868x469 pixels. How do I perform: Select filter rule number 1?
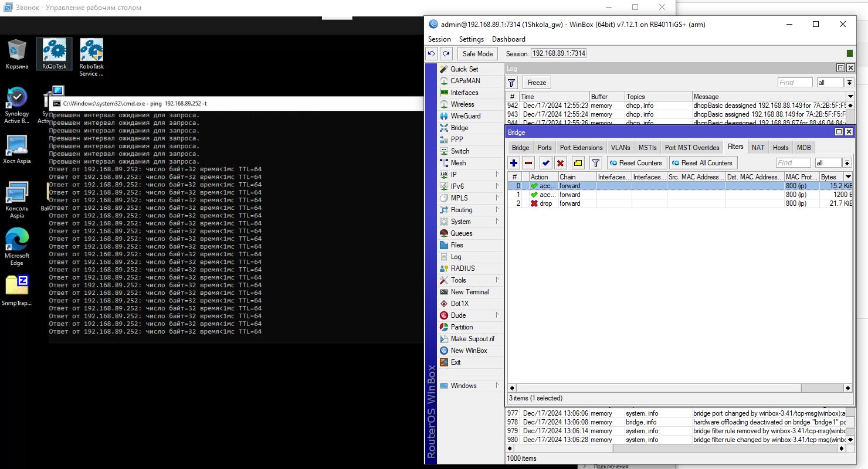680,195
